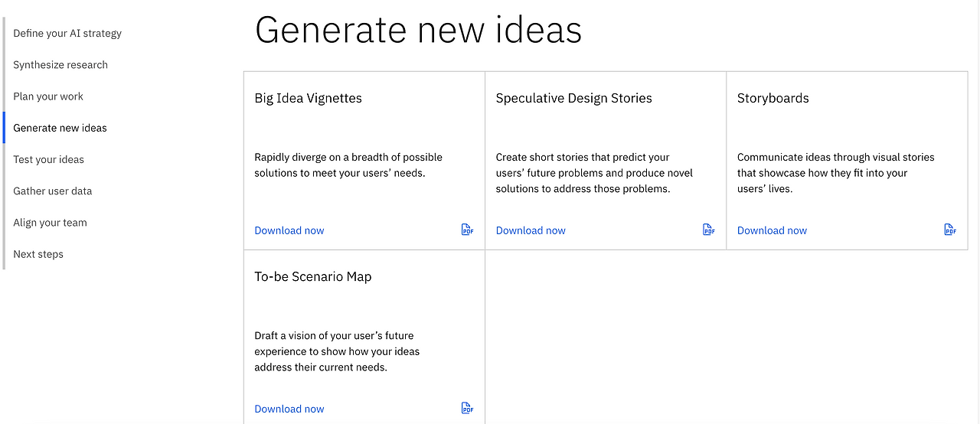Download the To-be Scenario Map file

289,409
